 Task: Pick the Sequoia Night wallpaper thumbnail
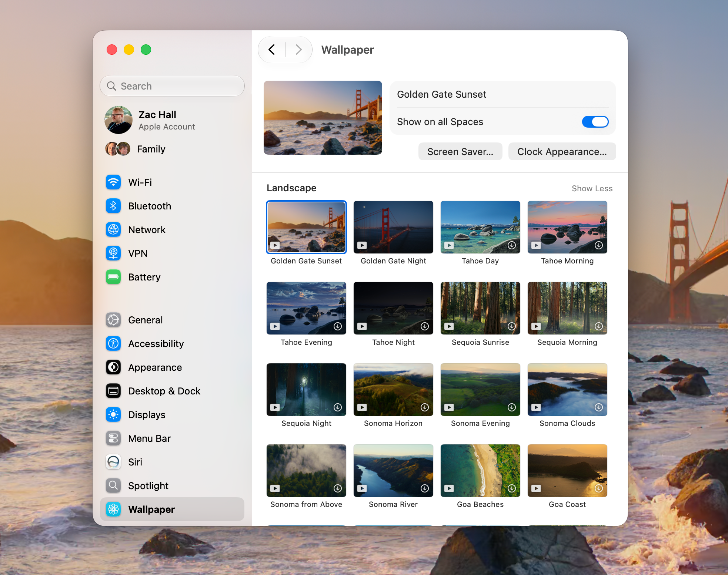306,389
